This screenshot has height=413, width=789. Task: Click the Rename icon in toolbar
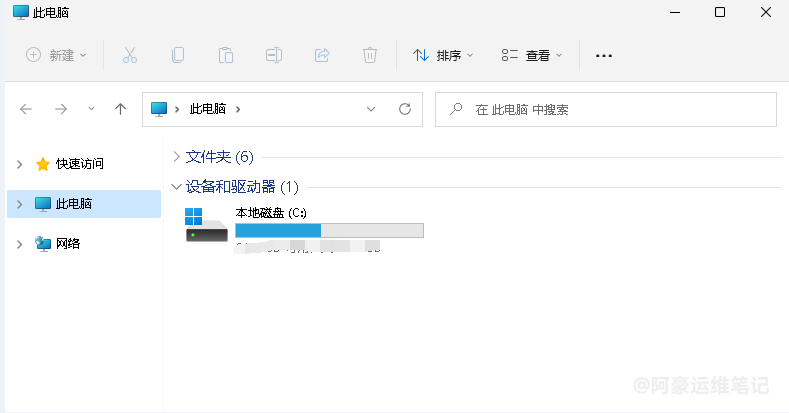pos(274,56)
